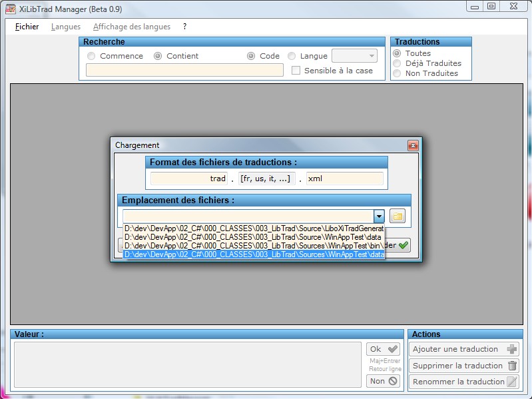Screen dimensions: 532x399
Task: Open the Affichage des langues menu
Action: 132,27
